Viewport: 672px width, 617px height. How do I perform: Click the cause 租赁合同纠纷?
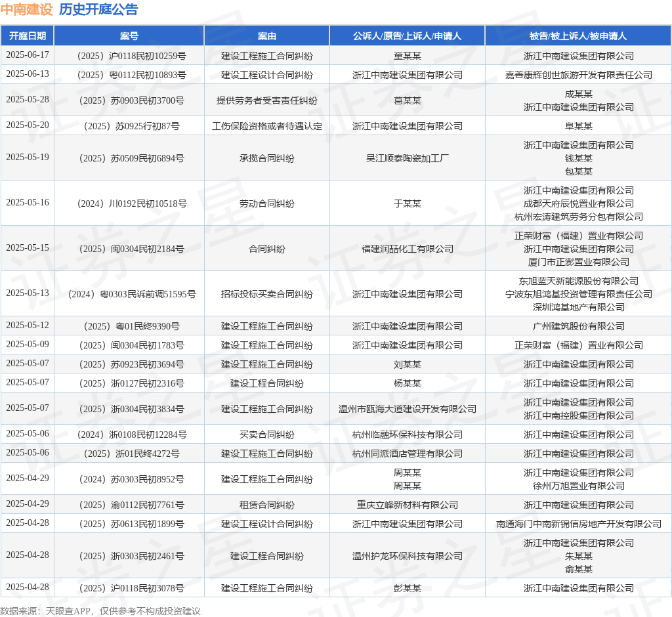coord(266,505)
